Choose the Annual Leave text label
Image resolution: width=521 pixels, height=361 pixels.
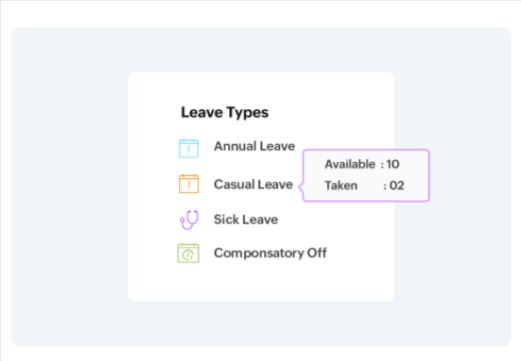click(254, 146)
